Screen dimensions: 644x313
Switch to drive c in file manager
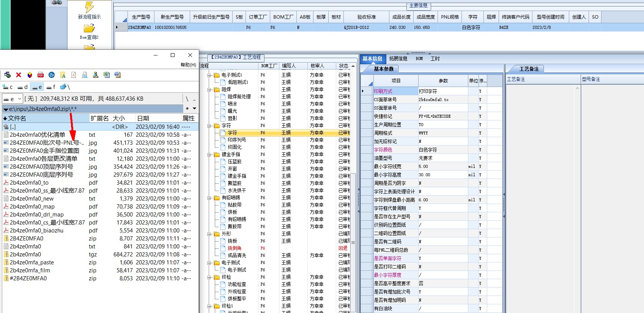tap(8, 87)
